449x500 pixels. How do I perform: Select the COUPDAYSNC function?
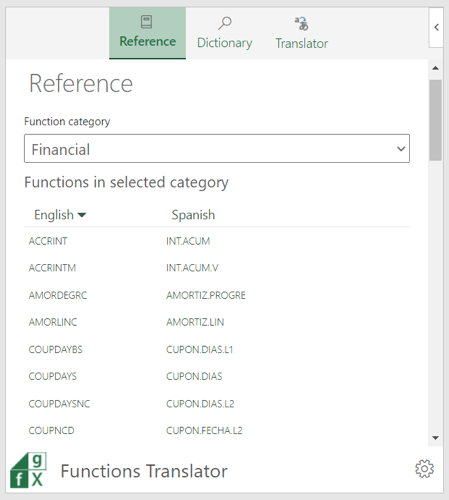point(59,404)
